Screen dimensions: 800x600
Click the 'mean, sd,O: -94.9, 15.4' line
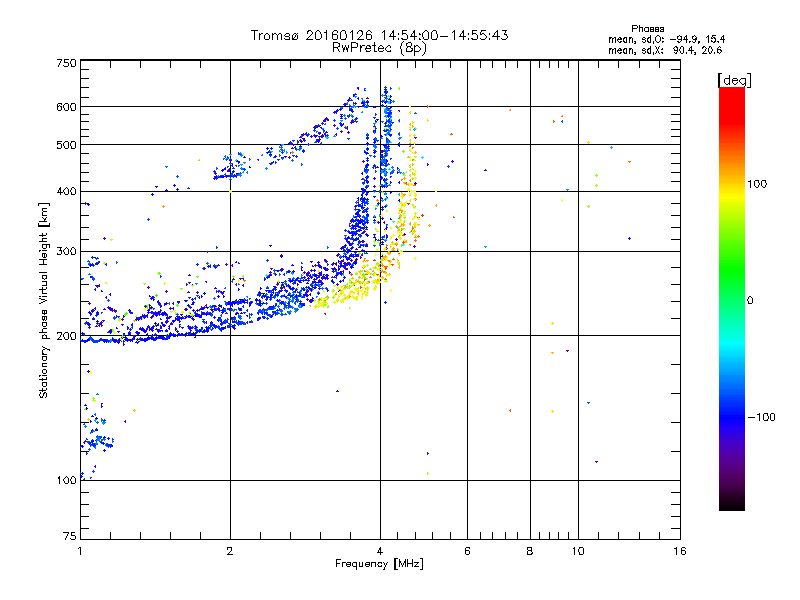[x=666, y=40]
